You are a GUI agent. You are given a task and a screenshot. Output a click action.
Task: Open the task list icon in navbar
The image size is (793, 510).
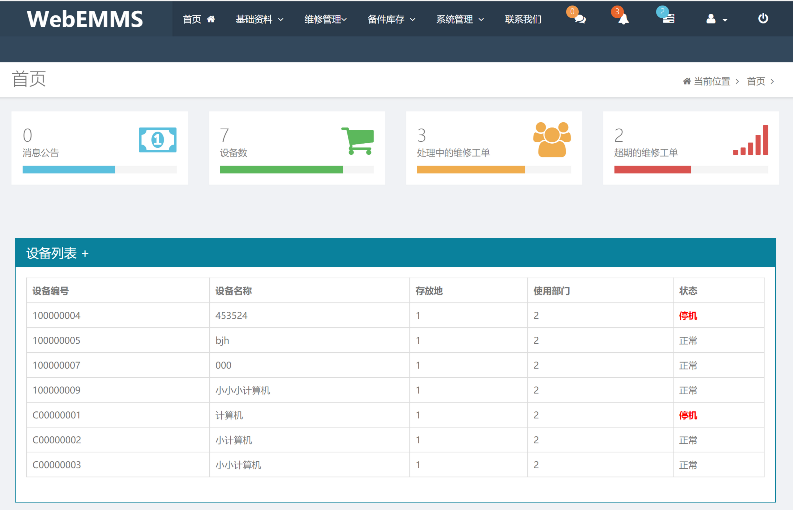(x=668, y=19)
